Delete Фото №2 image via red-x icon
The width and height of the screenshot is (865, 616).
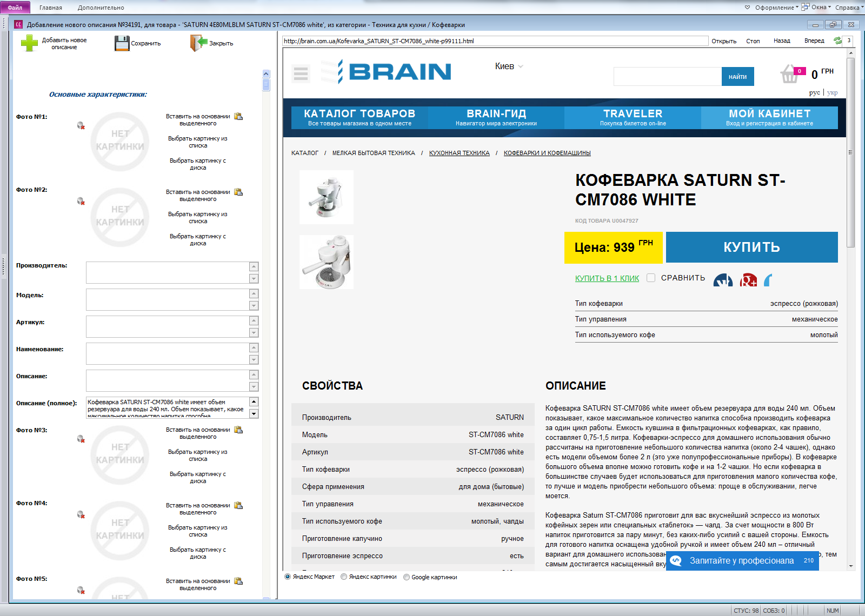[x=81, y=202]
